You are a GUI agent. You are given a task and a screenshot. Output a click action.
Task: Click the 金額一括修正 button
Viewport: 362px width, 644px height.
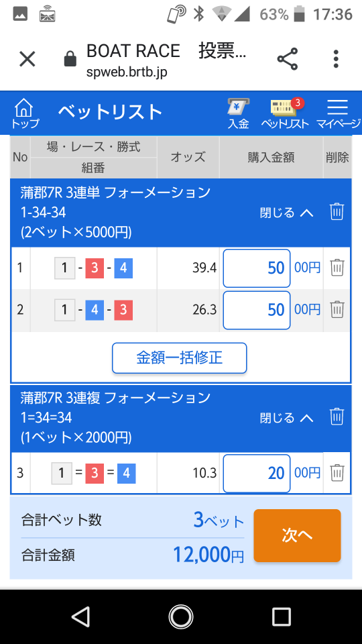[180, 358]
